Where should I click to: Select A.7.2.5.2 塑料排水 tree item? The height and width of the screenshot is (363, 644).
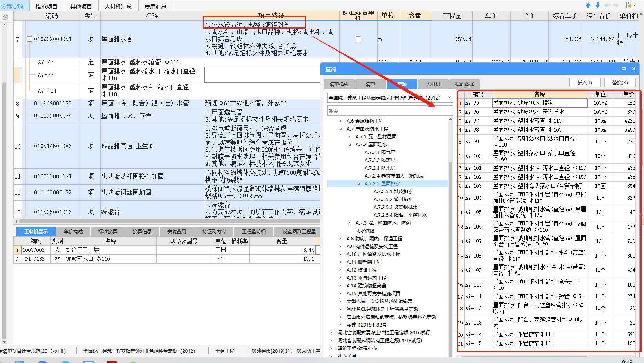tap(393, 200)
